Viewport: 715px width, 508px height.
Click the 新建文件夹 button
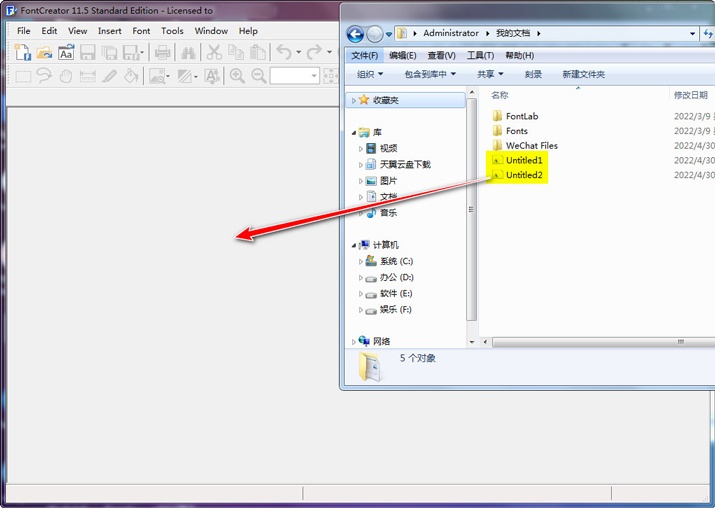click(583, 74)
